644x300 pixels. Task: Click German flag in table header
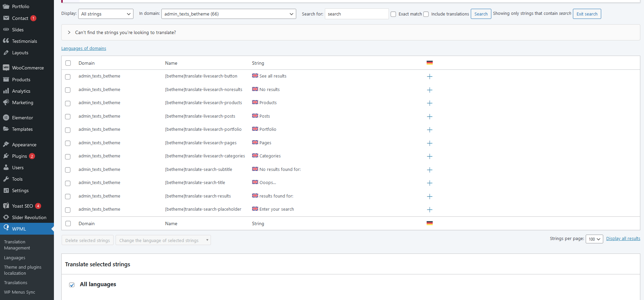(429, 63)
